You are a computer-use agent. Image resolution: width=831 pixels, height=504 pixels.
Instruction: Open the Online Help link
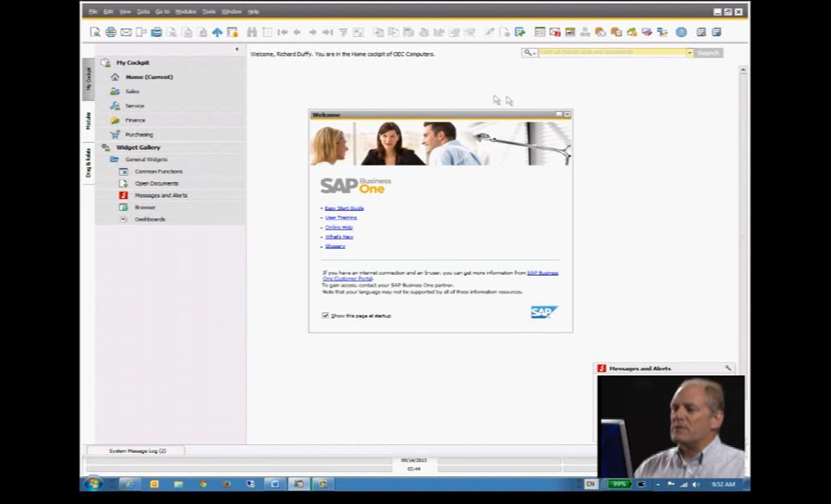[339, 228]
